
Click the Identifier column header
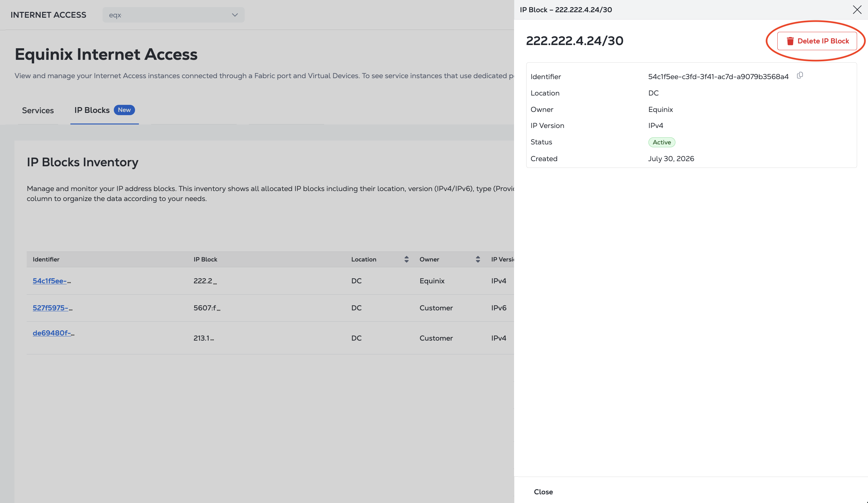click(x=46, y=260)
